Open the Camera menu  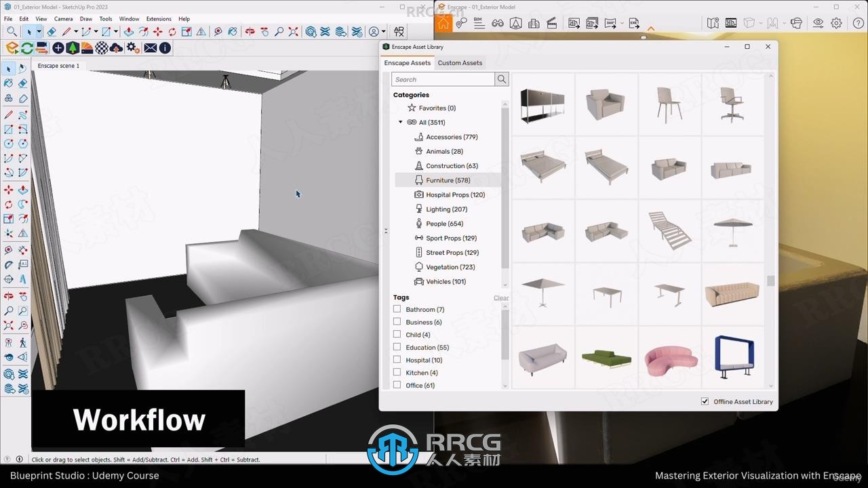click(63, 19)
